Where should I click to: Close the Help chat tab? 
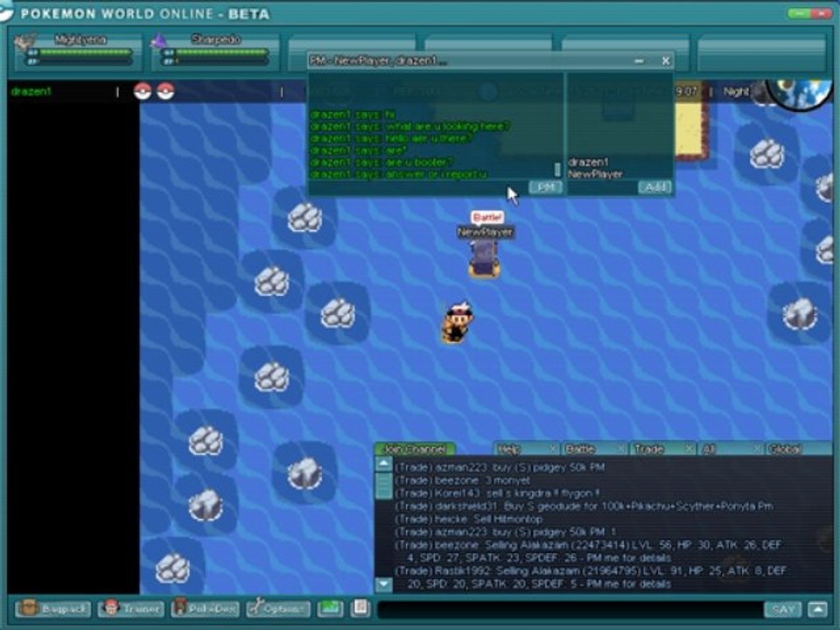(x=553, y=449)
